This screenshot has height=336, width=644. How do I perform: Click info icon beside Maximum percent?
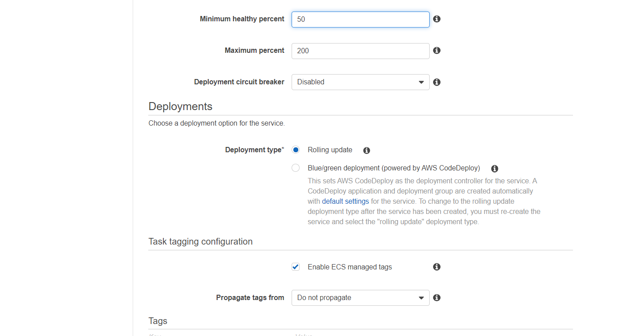tap(437, 51)
